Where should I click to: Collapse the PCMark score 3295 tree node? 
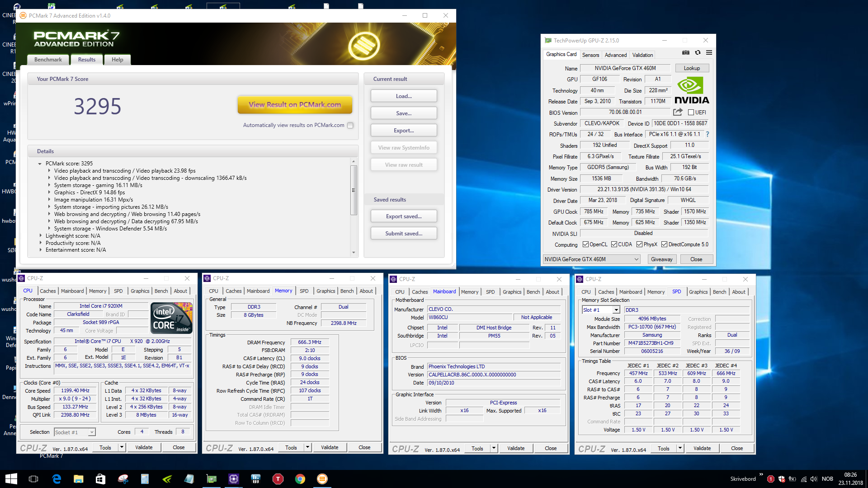tap(40, 164)
